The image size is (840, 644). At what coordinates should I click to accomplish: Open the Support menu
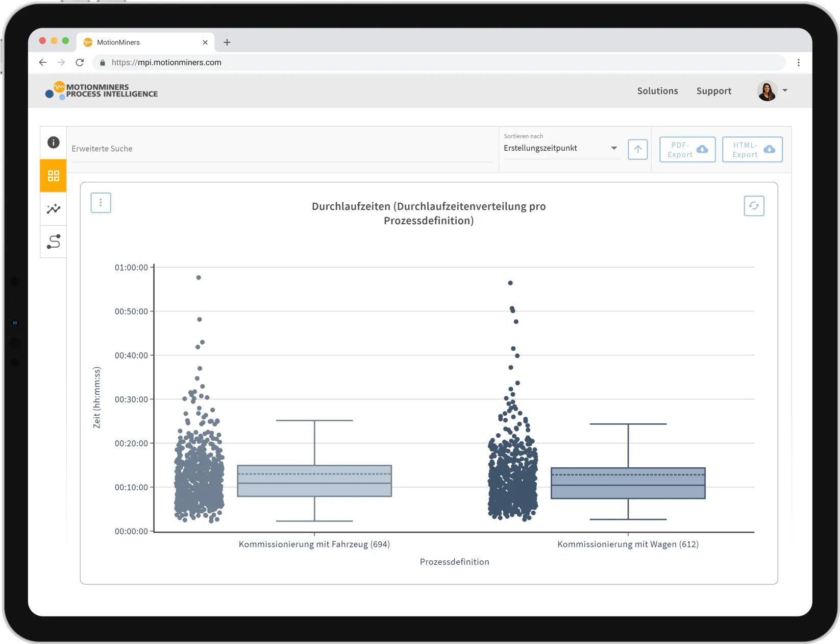(713, 90)
